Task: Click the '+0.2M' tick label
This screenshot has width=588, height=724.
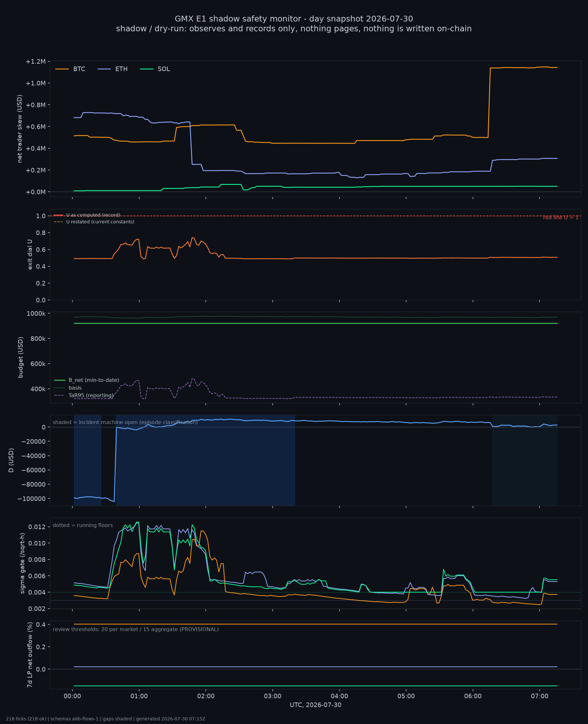Action: pyautogui.click(x=36, y=170)
